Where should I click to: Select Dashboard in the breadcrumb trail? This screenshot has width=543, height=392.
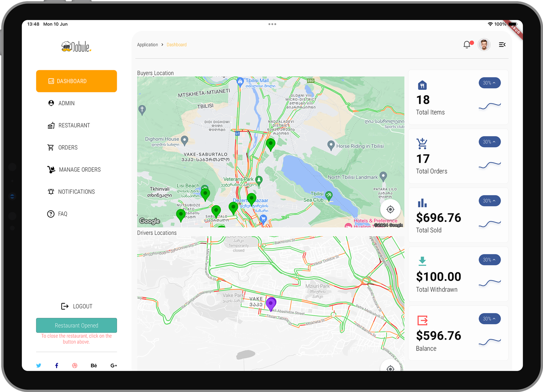[x=177, y=45]
